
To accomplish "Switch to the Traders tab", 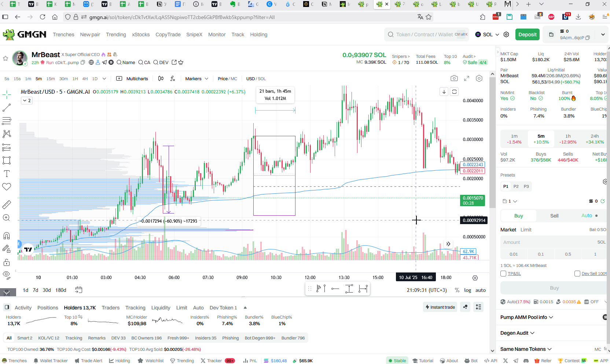I will coord(110,308).
